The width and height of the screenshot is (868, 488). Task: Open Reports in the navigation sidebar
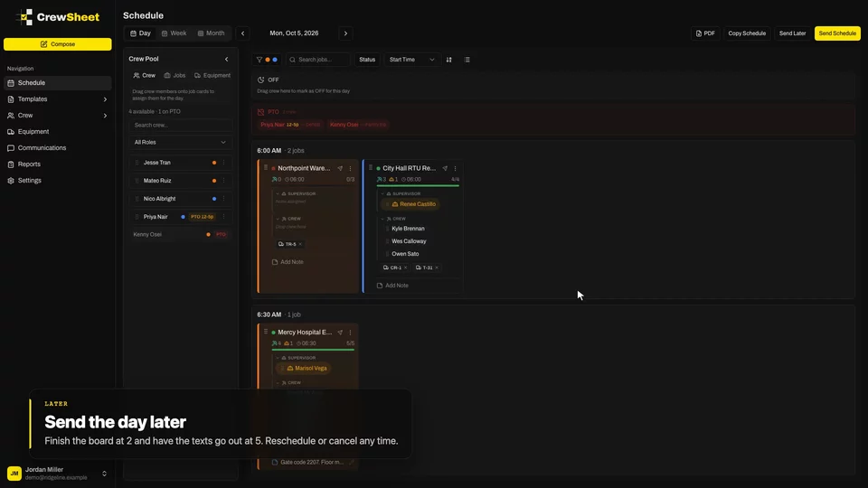tap(58, 164)
